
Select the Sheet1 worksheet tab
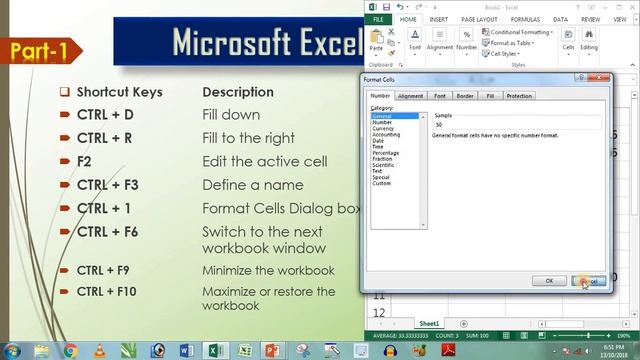click(429, 324)
